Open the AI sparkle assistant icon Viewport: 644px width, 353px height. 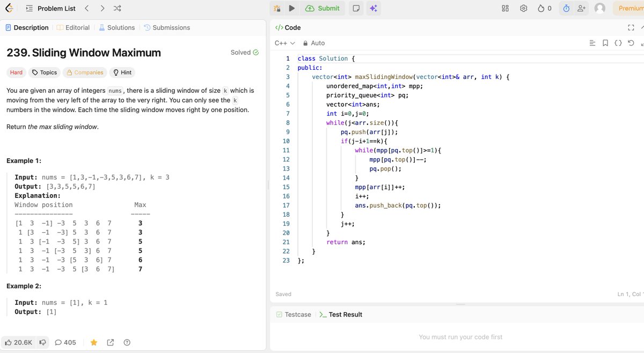point(374,8)
